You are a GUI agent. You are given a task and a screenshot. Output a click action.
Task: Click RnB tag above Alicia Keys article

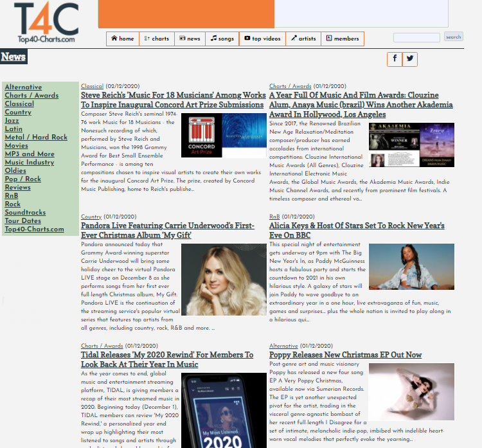[274, 217]
